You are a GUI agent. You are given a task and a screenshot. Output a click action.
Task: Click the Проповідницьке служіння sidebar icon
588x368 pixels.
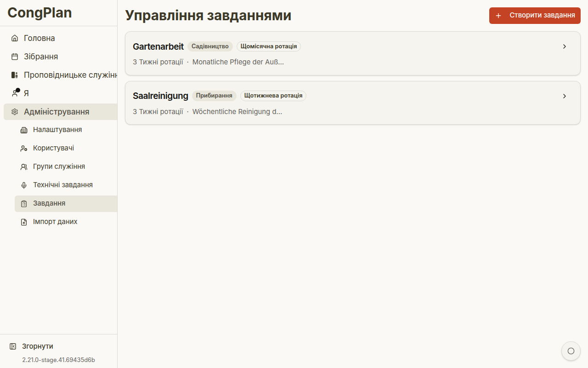[15, 75]
